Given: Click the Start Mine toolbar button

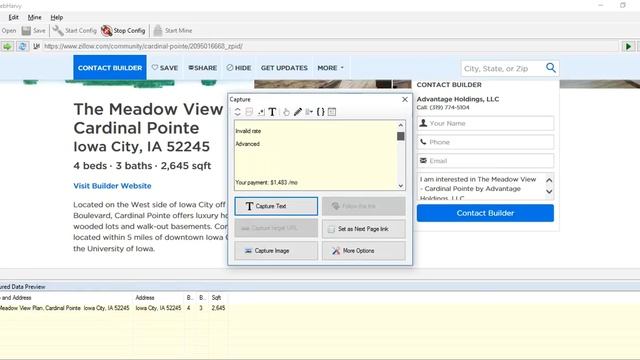Looking at the screenshot, I should pyautogui.click(x=173, y=31).
